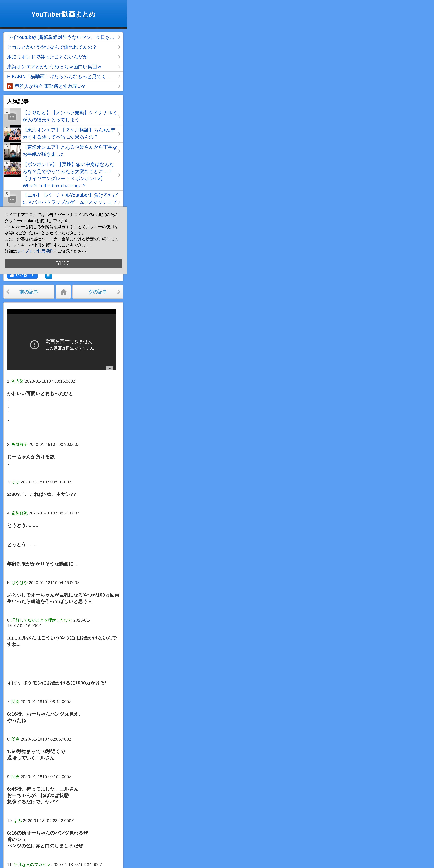The width and height of the screenshot is (434, 868).
Task: Click the red N news icon
Action: point(10,86)
